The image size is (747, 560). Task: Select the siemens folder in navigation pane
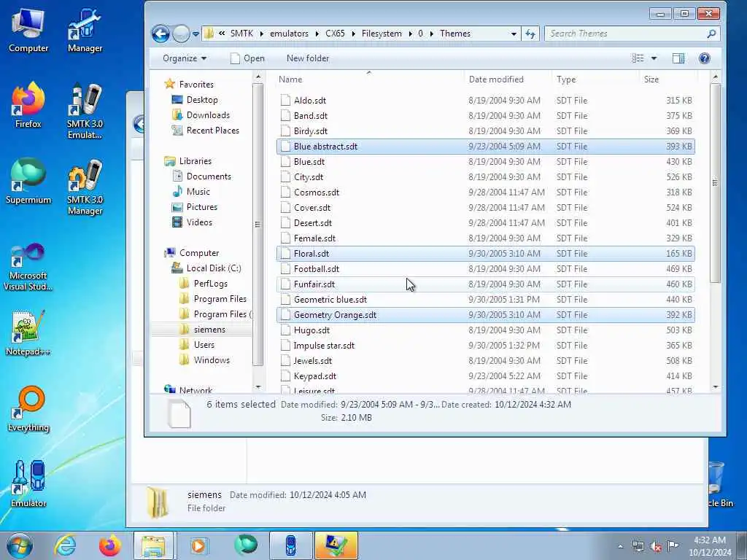click(209, 330)
